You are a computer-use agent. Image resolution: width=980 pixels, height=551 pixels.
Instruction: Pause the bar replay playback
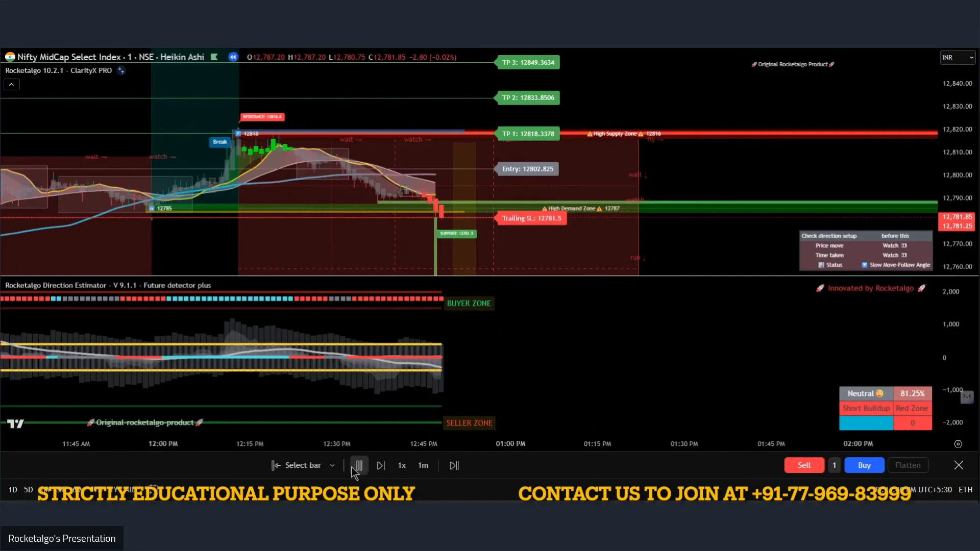click(x=359, y=465)
